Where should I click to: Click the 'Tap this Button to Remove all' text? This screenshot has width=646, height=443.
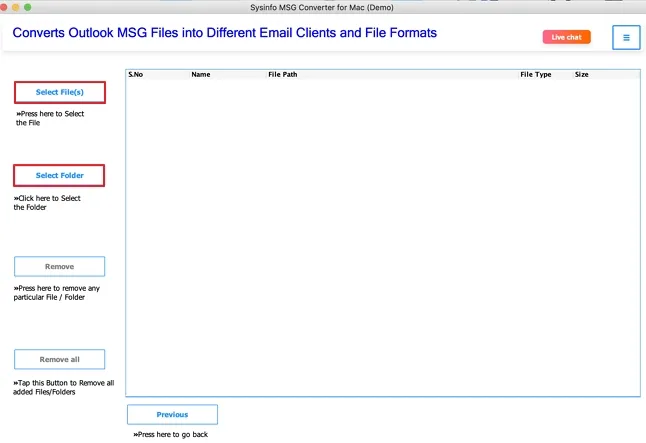coord(63,387)
